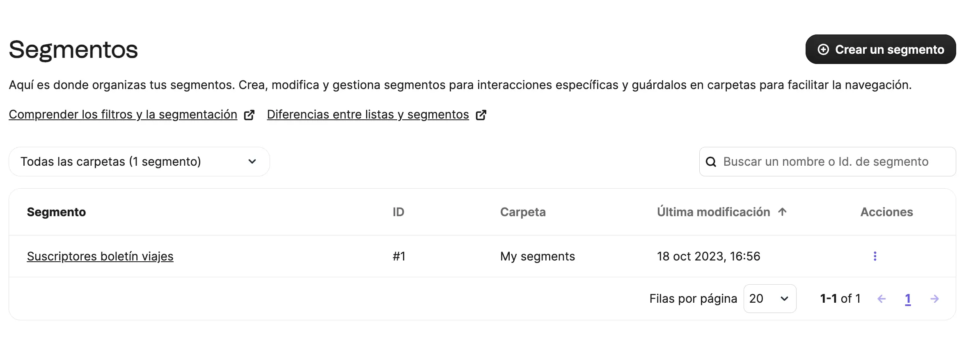Click Crear un segmento button

881,49
